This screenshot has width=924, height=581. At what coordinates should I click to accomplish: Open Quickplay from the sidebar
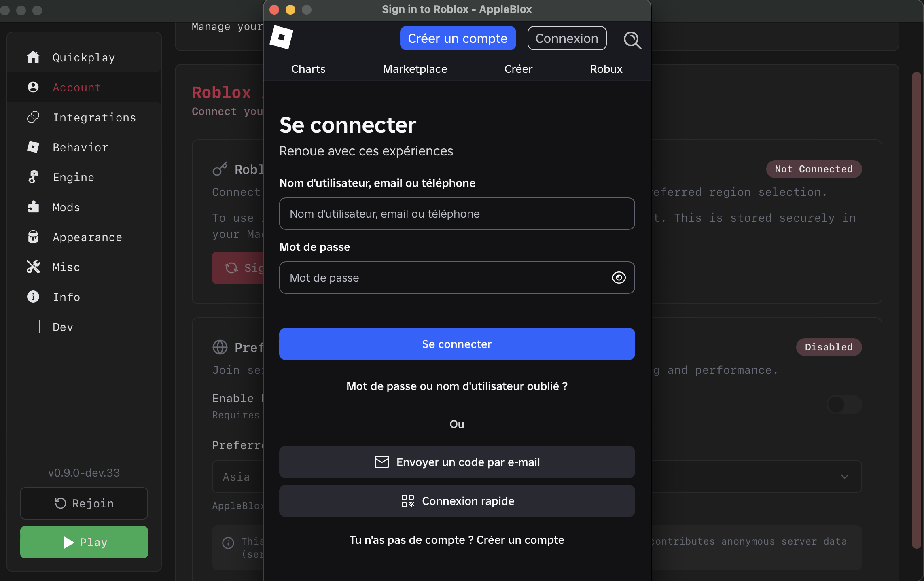pyautogui.click(x=83, y=57)
